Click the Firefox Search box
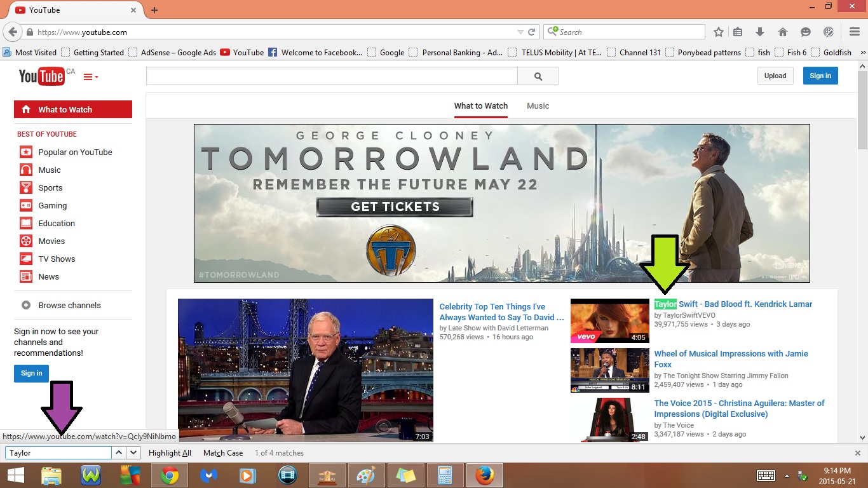The image size is (868, 488). [624, 32]
